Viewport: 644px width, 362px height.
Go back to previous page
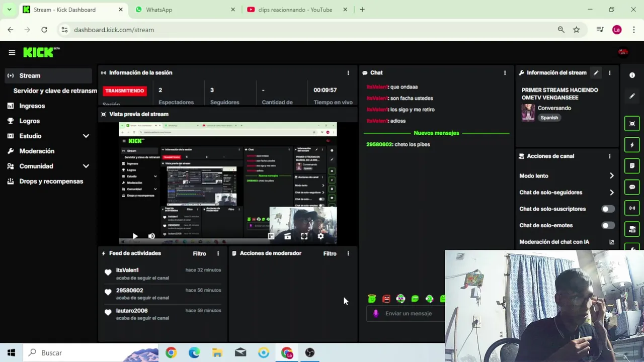(11, 30)
